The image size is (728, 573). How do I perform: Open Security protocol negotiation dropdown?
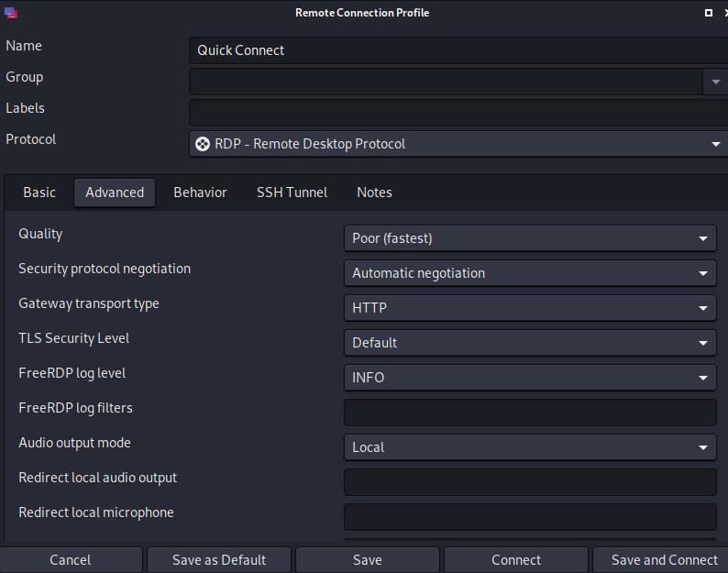point(529,273)
